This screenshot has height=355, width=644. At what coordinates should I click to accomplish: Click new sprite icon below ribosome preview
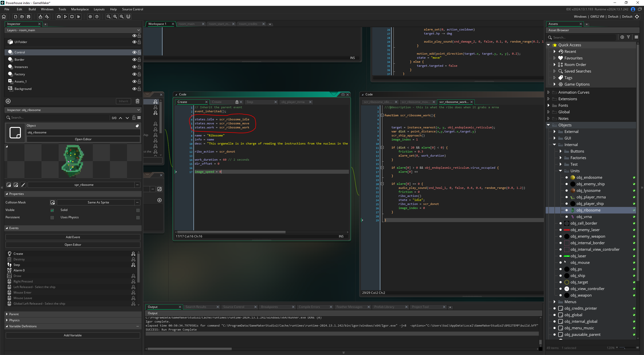(9, 185)
